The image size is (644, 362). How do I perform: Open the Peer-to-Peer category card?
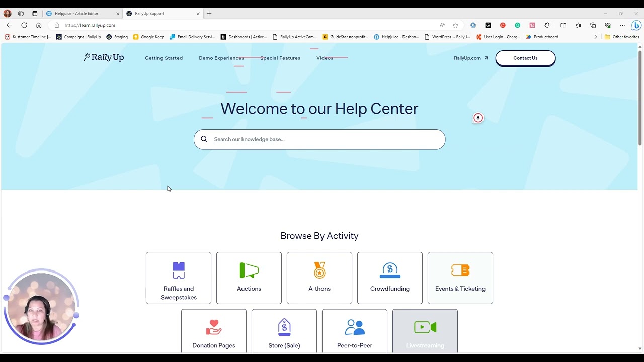[355, 331]
